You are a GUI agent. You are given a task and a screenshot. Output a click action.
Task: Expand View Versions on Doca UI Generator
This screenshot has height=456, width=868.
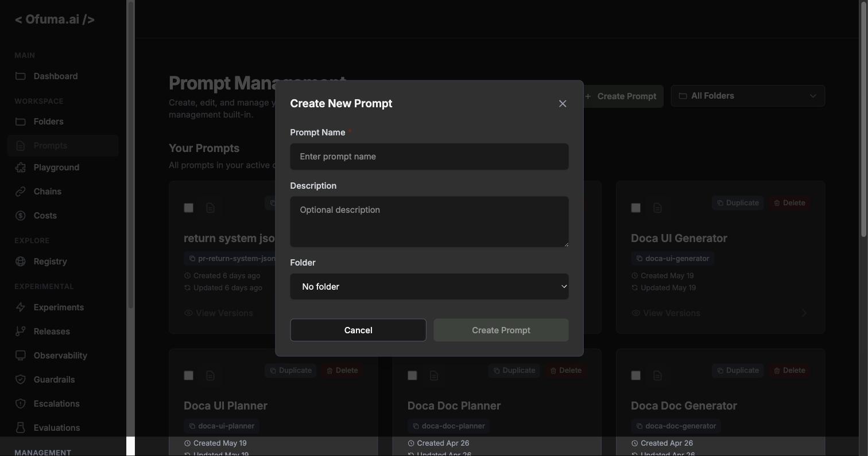pos(666,313)
